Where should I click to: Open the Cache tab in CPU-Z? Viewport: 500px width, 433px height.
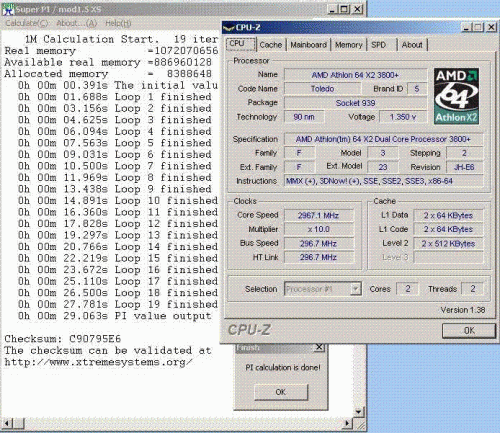coord(271,45)
